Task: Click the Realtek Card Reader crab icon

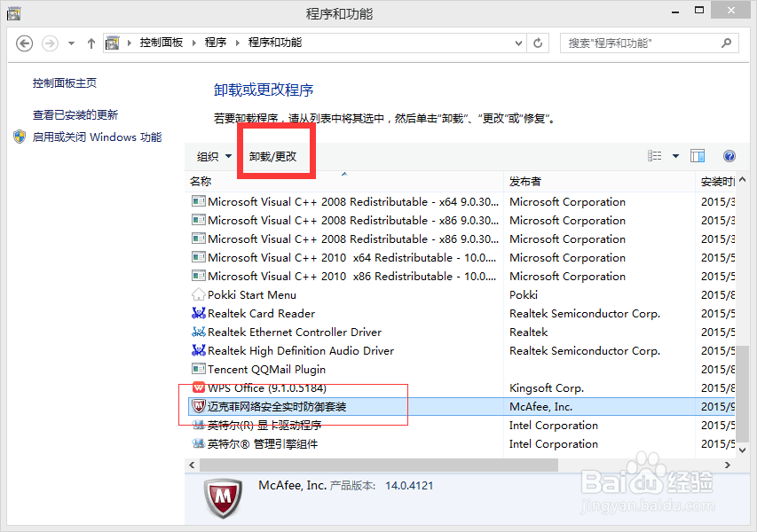Action: pos(199,314)
